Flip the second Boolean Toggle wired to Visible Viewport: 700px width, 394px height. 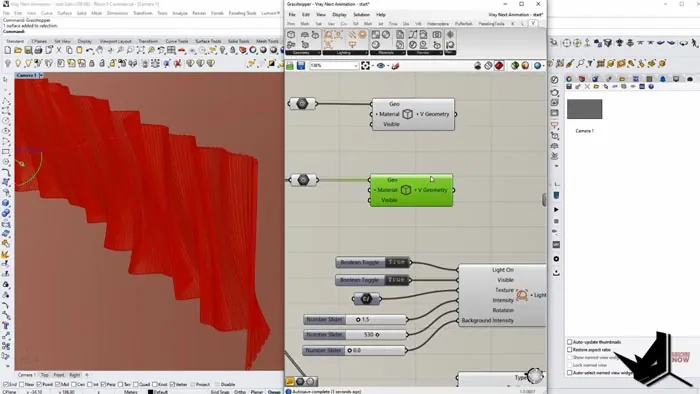pos(372,280)
